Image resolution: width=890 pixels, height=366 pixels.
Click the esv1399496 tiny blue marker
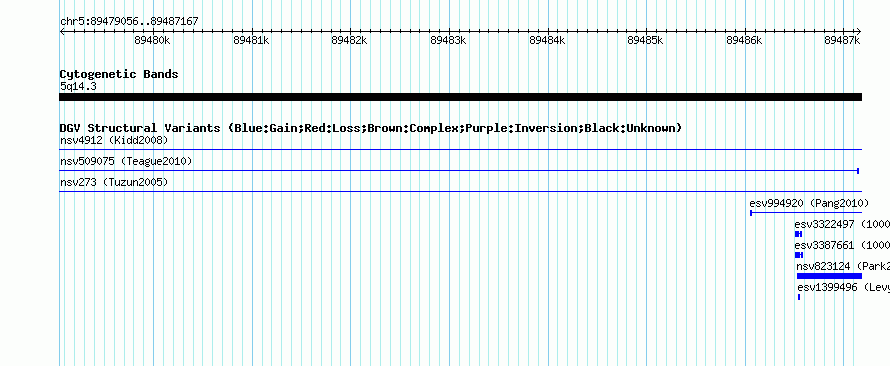pos(799,297)
